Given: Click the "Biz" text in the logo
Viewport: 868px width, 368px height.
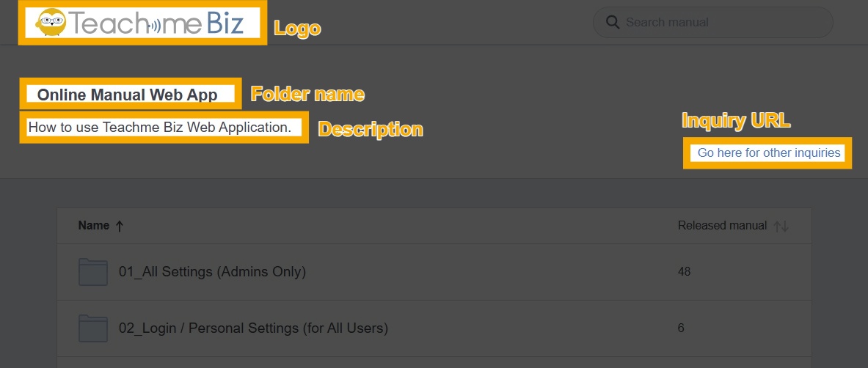Looking at the screenshot, I should click(225, 23).
